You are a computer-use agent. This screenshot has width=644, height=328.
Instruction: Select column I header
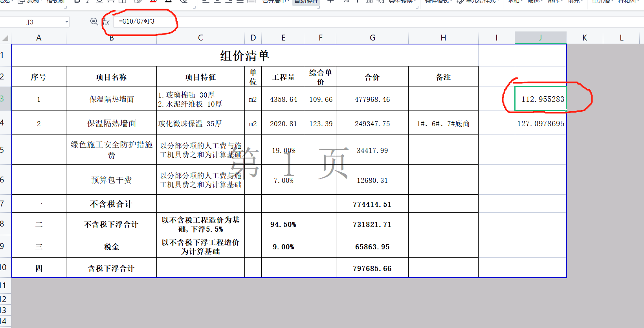497,38
